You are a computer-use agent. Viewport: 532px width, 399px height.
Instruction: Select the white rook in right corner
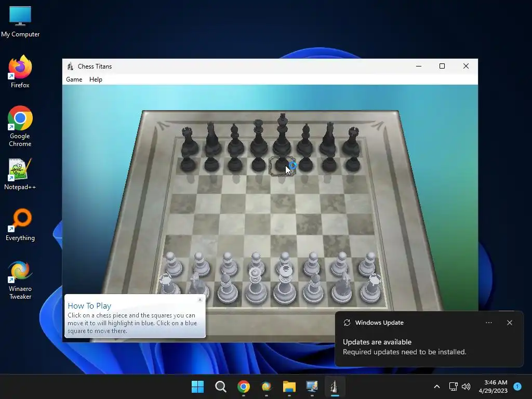[x=371, y=288]
